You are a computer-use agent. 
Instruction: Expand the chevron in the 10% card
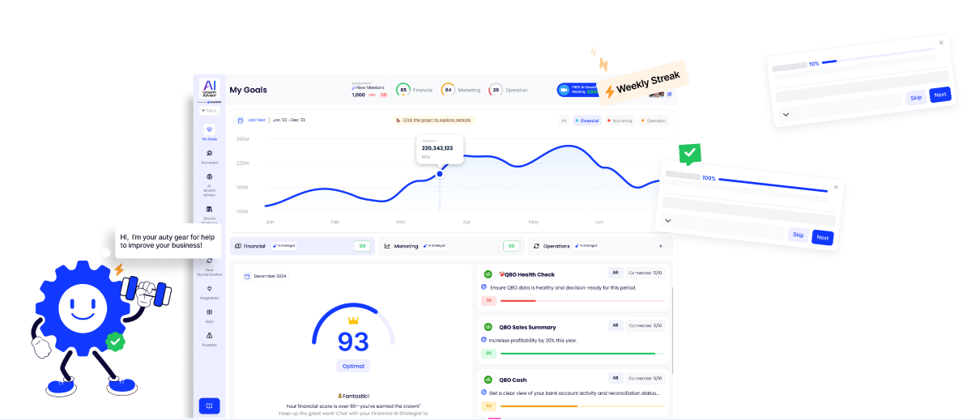786,115
